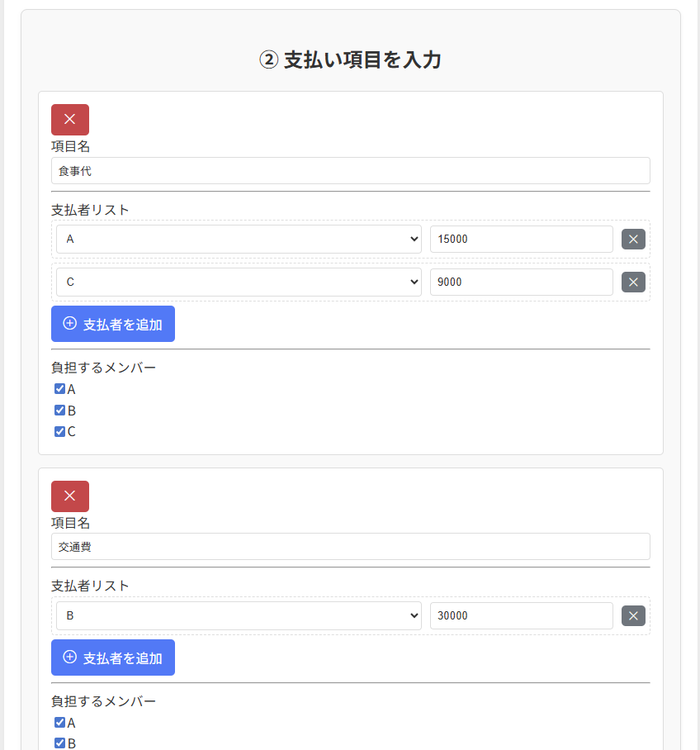This screenshot has width=700, height=750.
Task: Toggle member A checkbox under 交通費
Action: (59, 722)
